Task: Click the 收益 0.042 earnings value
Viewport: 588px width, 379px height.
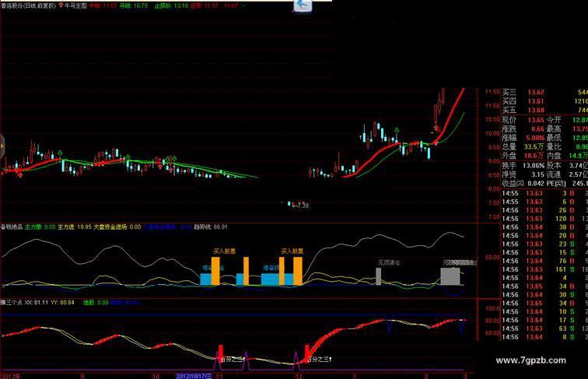Action: pyautogui.click(x=523, y=184)
